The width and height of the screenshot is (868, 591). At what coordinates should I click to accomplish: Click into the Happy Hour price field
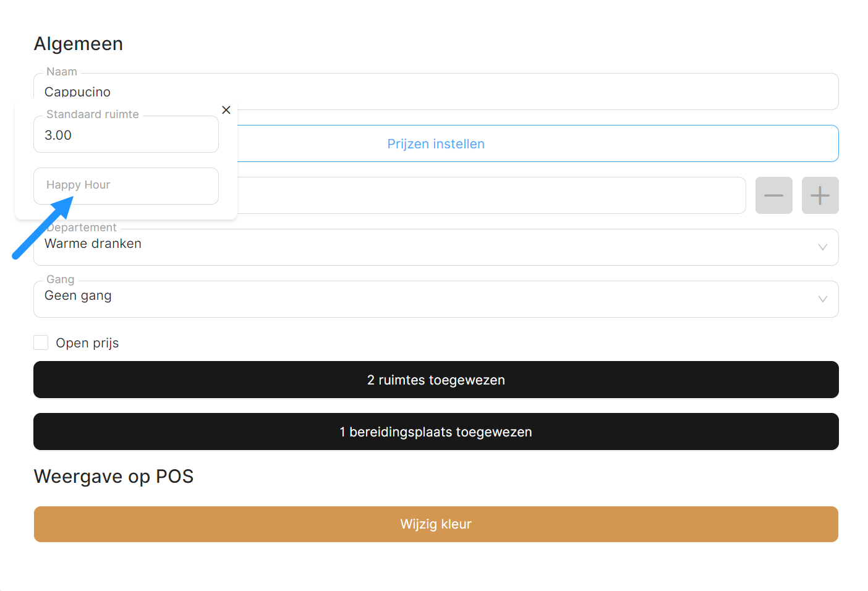(126, 185)
